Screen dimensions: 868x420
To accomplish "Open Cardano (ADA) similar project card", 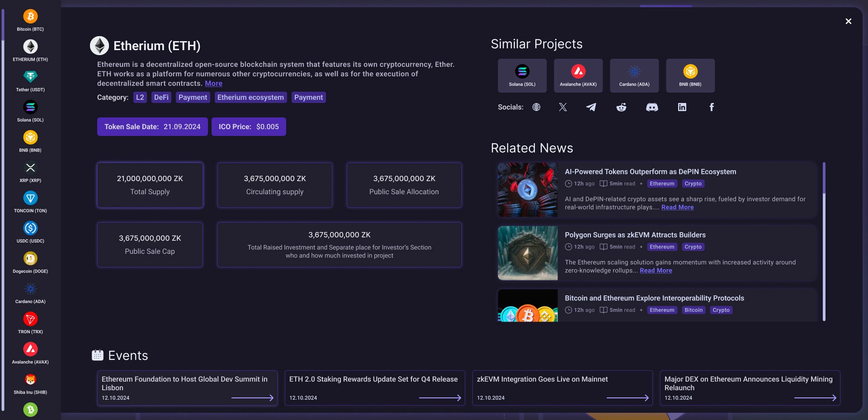I will coord(634,75).
